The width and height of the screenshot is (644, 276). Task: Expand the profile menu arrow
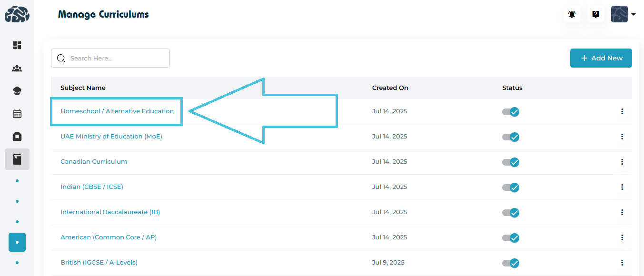coord(634,14)
